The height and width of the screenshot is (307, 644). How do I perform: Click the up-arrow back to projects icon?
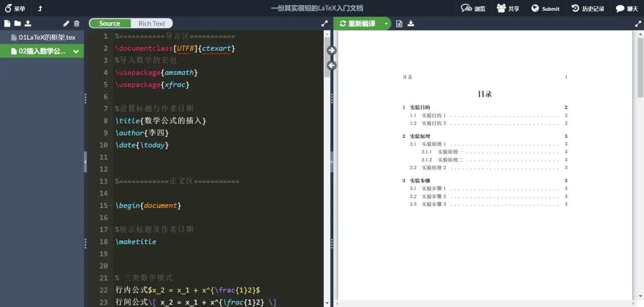click(40, 9)
